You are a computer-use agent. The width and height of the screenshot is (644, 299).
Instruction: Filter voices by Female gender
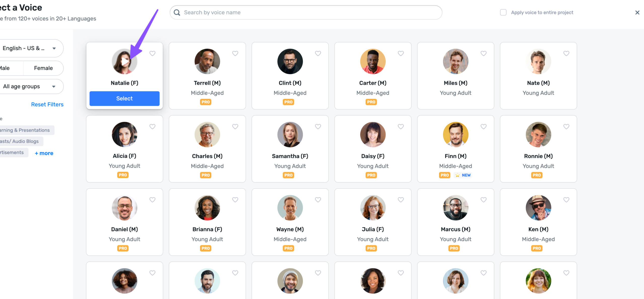[43, 68]
